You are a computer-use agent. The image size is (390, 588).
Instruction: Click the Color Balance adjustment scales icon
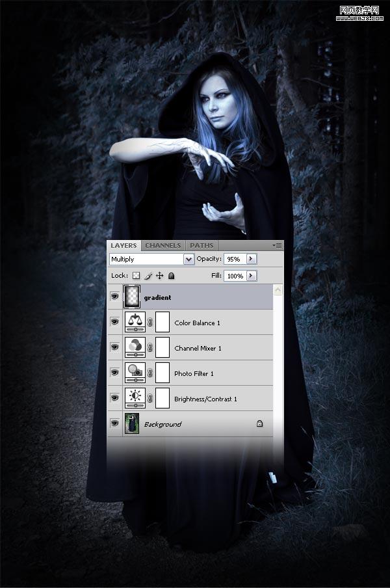click(x=135, y=322)
